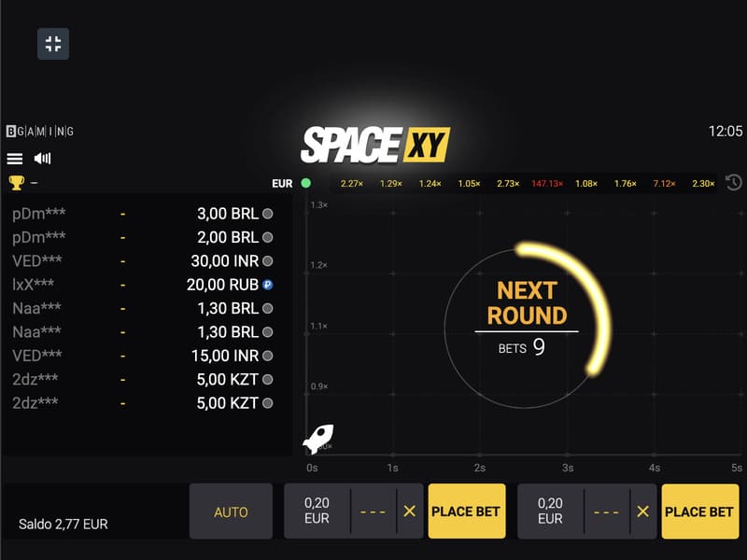This screenshot has width=747, height=560.
Task: Click the RUB currency coin icon
Action: [x=268, y=285]
